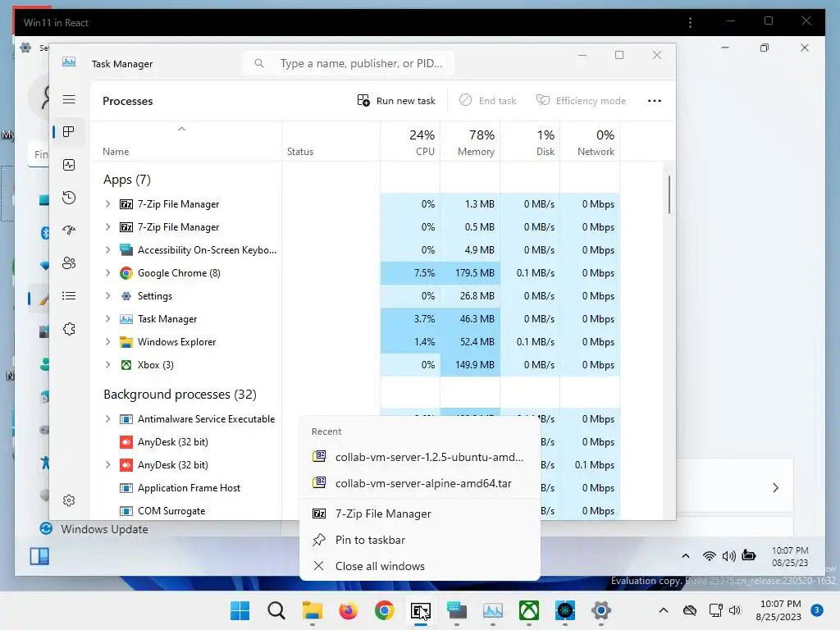840x630 pixels.
Task: Show hidden icons in the outer system tray
Action: click(663, 610)
